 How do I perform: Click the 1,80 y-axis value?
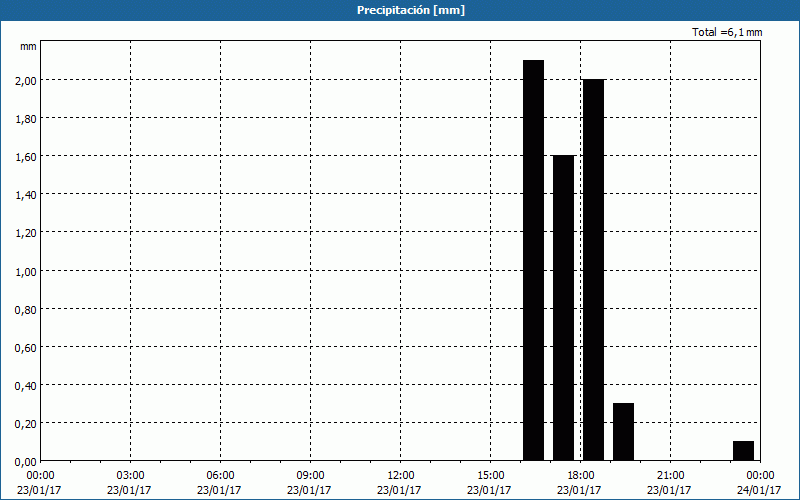[x=26, y=119]
